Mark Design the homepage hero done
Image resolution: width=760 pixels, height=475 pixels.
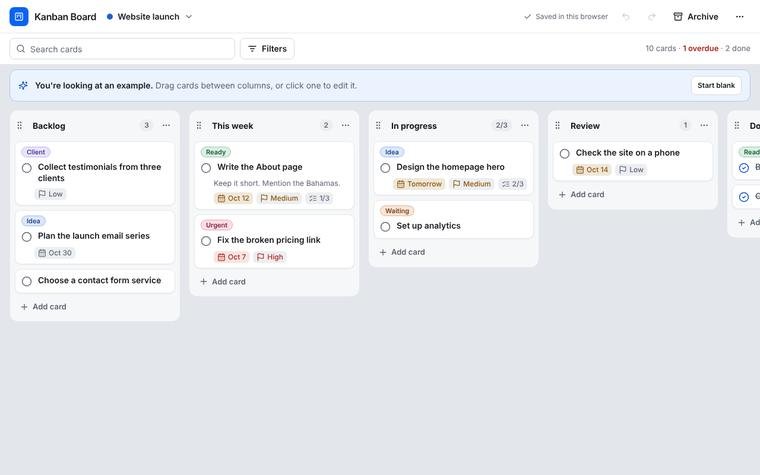385,168
